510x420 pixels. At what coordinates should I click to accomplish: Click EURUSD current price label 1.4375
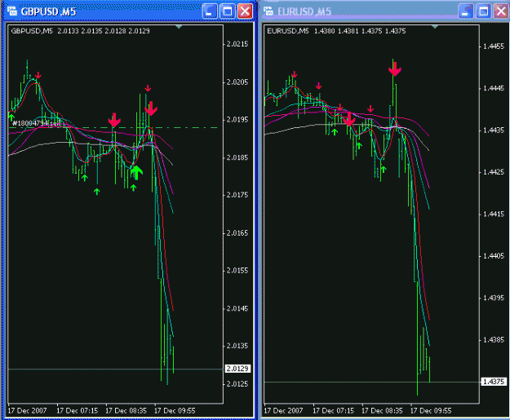pos(494,382)
